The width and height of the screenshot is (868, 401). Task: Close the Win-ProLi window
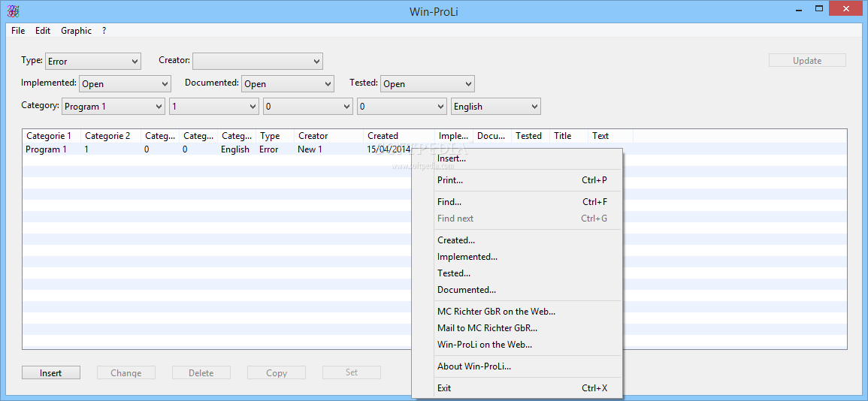(x=845, y=8)
